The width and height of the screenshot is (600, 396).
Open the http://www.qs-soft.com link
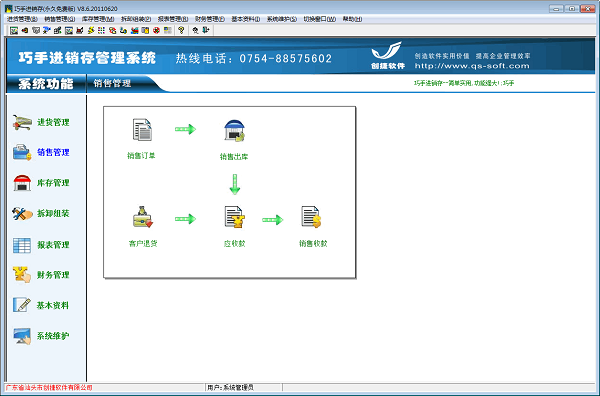coord(472,66)
